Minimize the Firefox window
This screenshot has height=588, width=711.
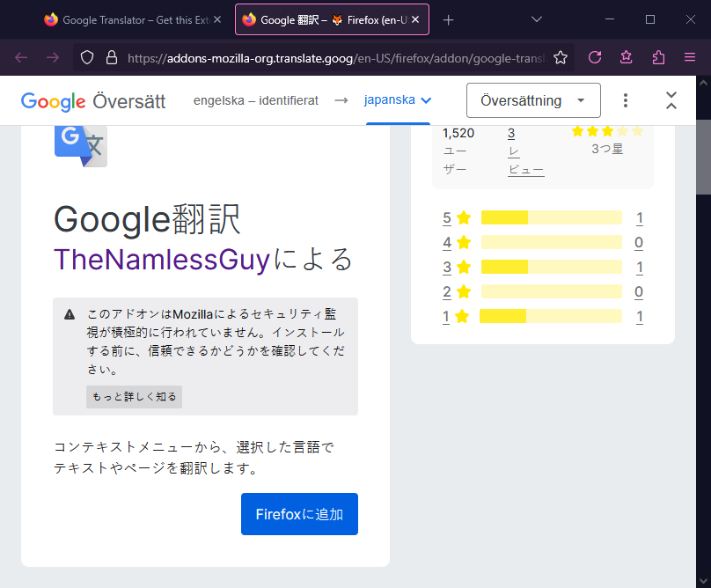pos(610,19)
